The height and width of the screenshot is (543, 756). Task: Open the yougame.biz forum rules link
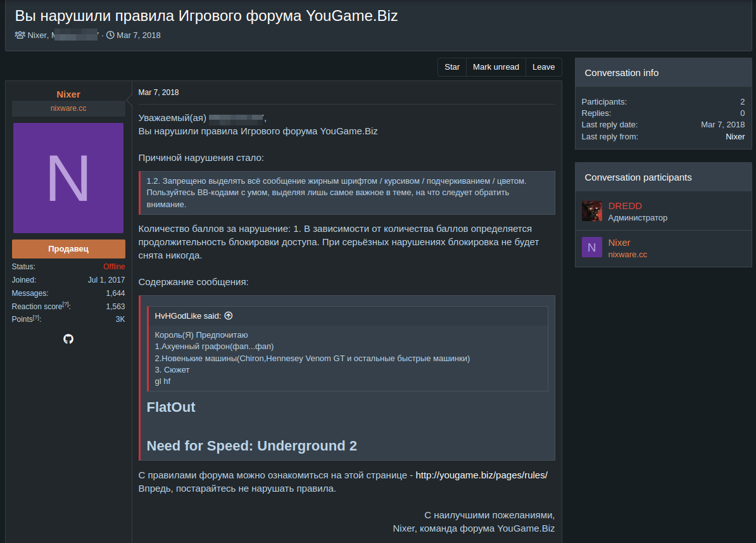tap(481, 475)
